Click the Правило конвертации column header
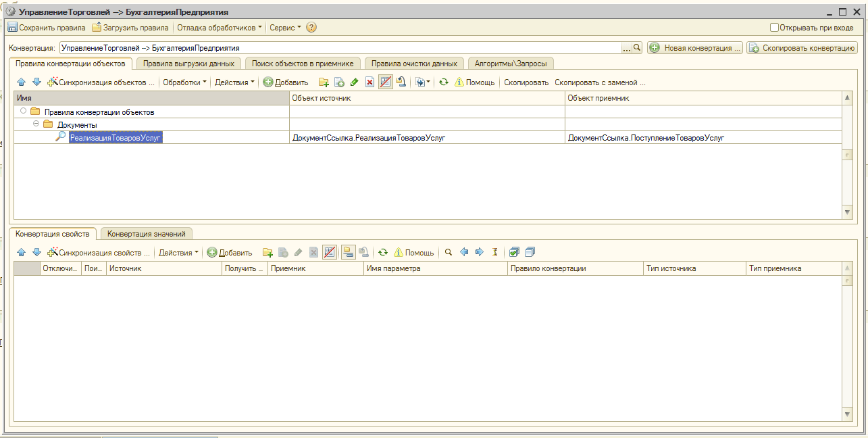The height and width of the screenshot is (438, 868). coord(576,268)
